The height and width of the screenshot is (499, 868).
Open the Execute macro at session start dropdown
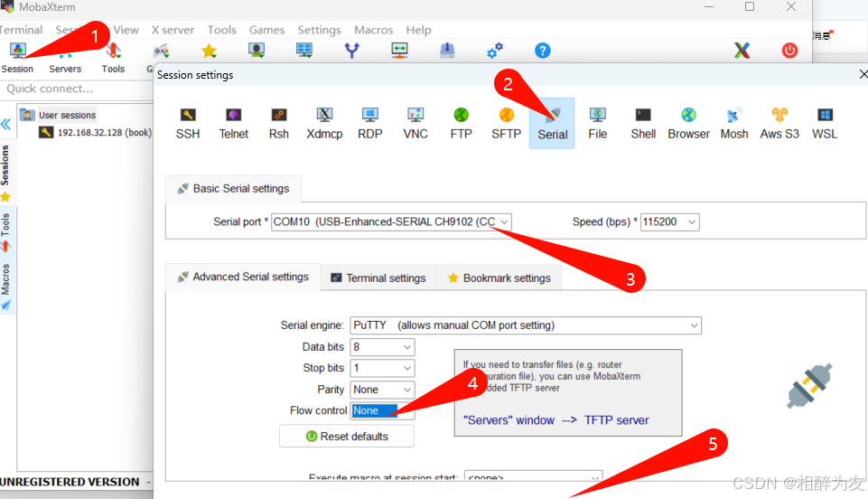[x=533, y=475]
